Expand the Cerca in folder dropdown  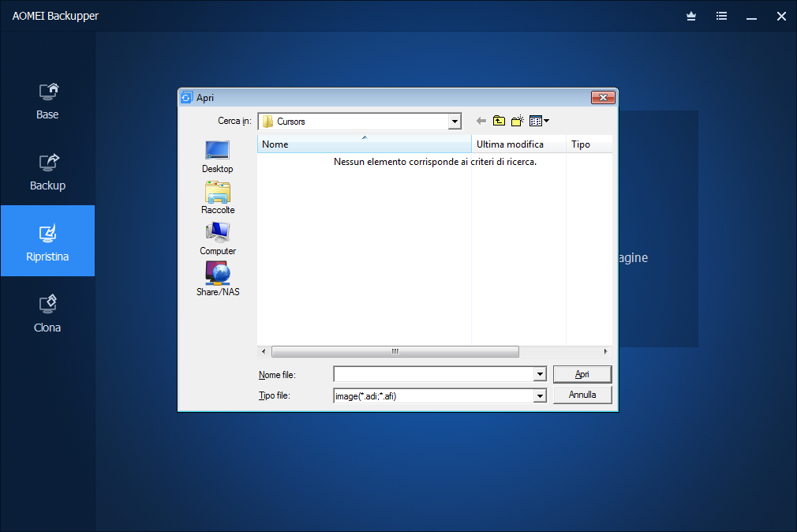(x=455, y=122)
